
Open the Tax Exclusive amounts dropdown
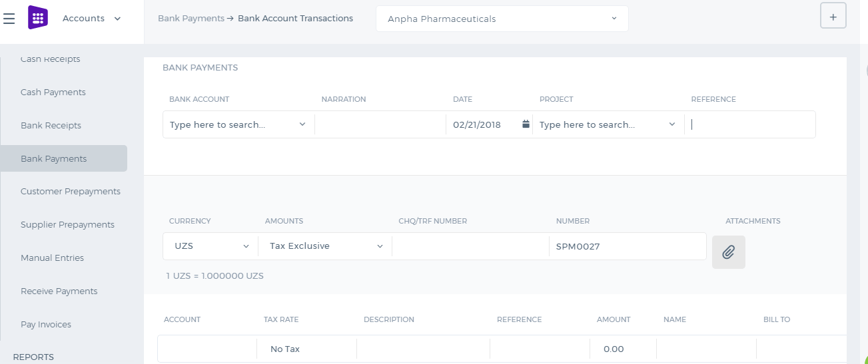(x=325, y=246)
